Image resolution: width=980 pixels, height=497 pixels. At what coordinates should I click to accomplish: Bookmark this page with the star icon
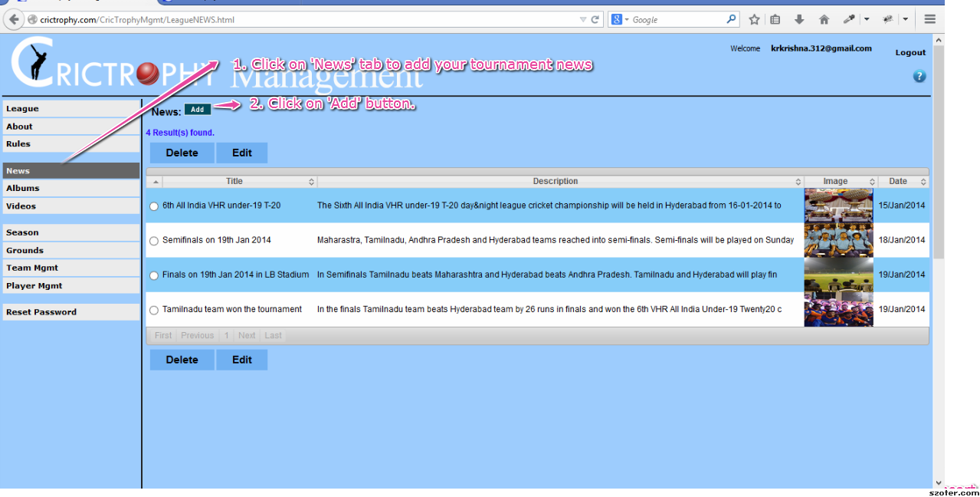pos(754,20)
